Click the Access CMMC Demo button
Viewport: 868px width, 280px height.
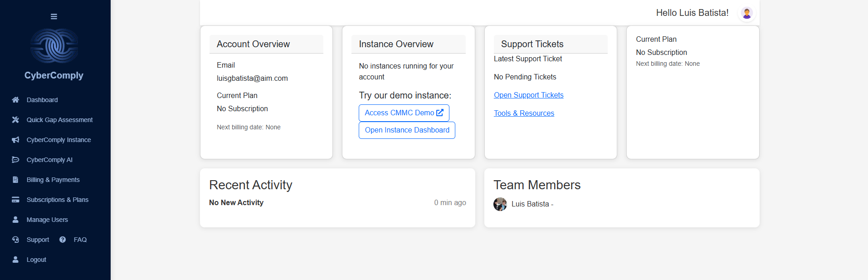pos(404,113)
